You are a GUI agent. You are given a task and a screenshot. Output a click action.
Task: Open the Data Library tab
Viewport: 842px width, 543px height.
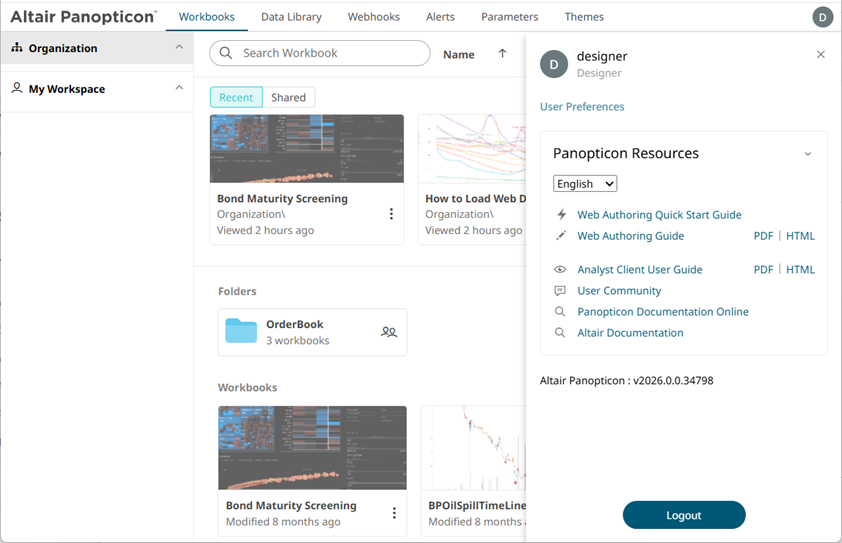coord(292,17)
